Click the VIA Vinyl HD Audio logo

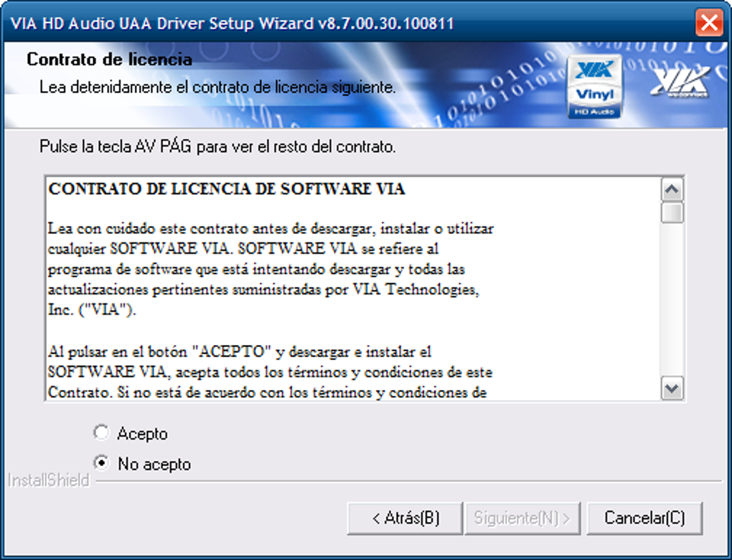click(594, 87)
